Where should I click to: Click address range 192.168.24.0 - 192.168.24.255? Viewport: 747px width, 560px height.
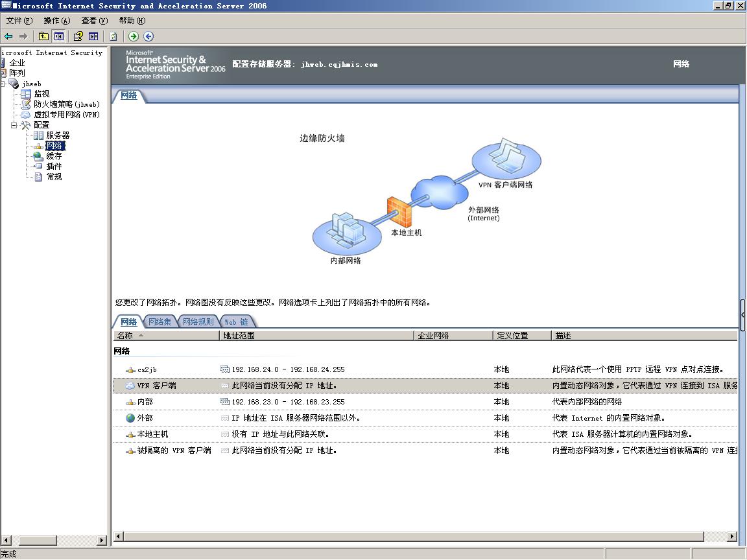click(x=288, y=369)
